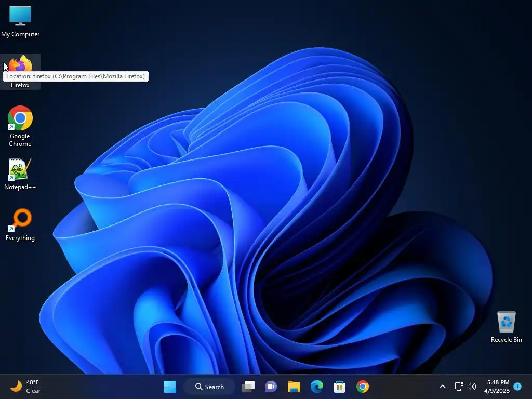Open the Windows Start menu
This screenshot has height=399, width=532.
170,387
